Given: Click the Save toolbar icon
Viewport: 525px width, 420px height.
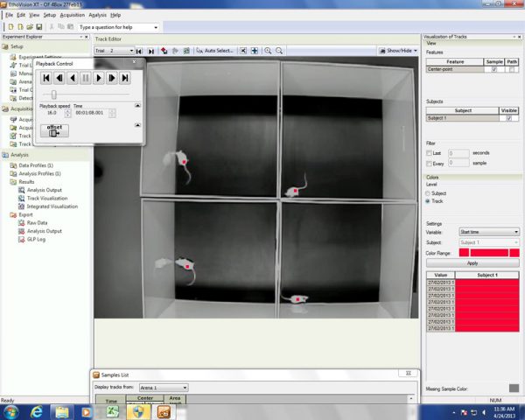Looking at the screenshot, I should click(x=39, y=27).
